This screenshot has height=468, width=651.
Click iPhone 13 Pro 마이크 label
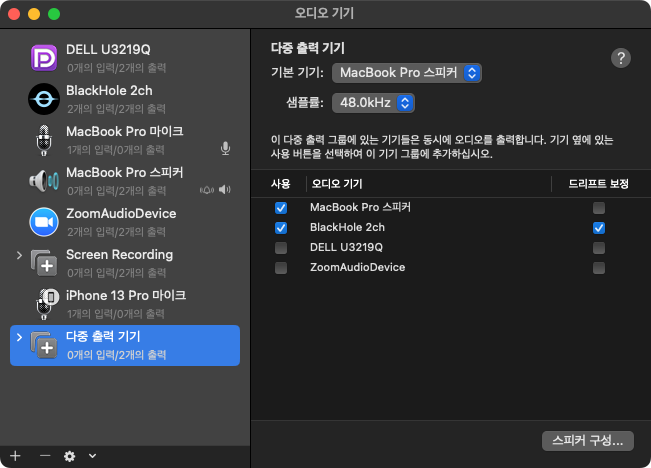(x=126, y=296)
